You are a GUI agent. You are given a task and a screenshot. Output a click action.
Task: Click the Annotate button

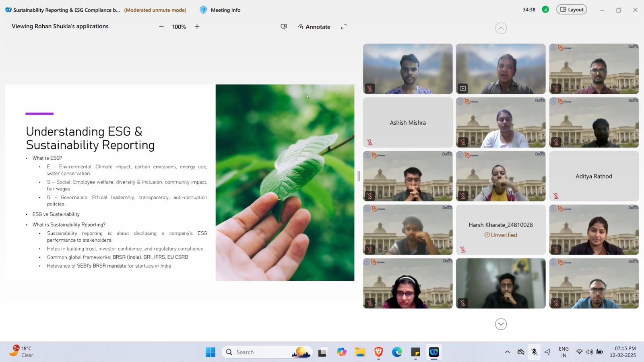pyautogui.click(x=314, y=27)
